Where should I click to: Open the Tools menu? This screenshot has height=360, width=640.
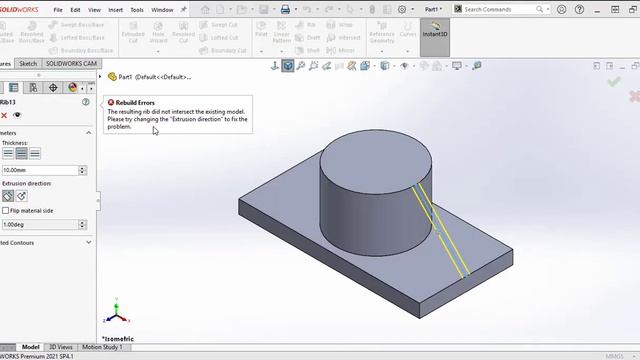(137, 10)
